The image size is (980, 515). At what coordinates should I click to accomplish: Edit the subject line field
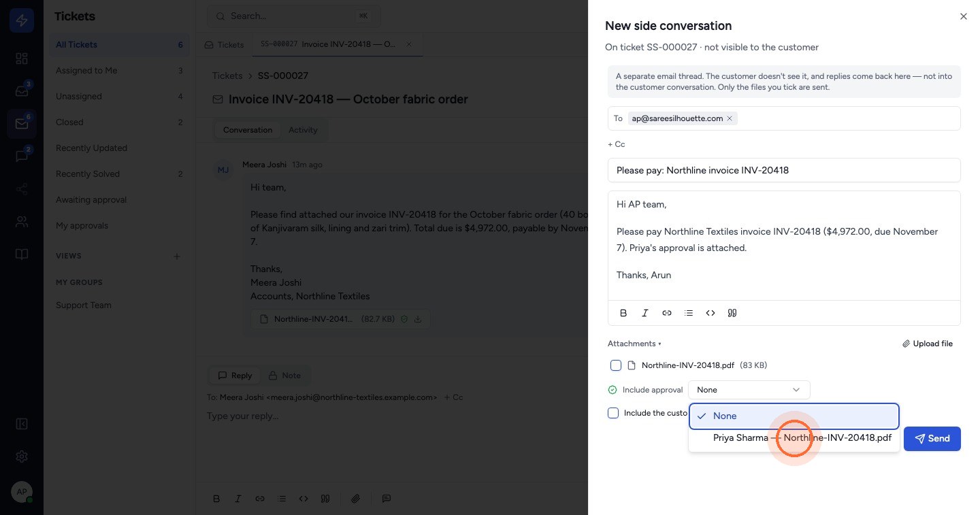point(784,170)
